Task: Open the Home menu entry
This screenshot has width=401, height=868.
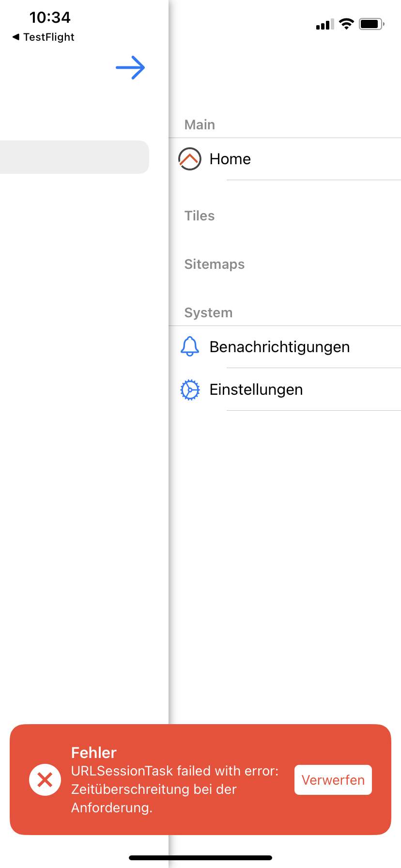Action: click(230, 159)
